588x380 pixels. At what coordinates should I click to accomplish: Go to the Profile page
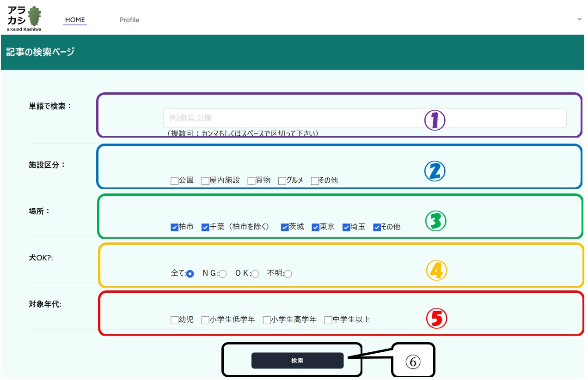click(129, 20)
